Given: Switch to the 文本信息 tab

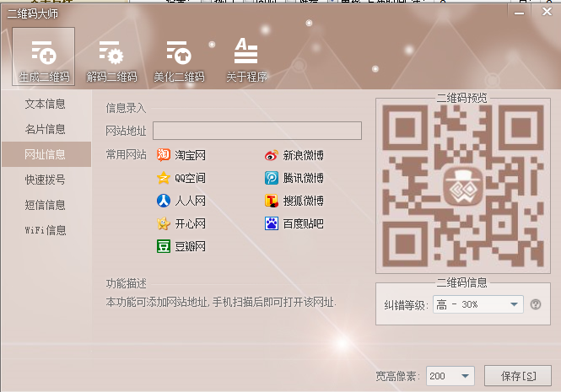Looking at the screenshot, I should click(46, 105).
